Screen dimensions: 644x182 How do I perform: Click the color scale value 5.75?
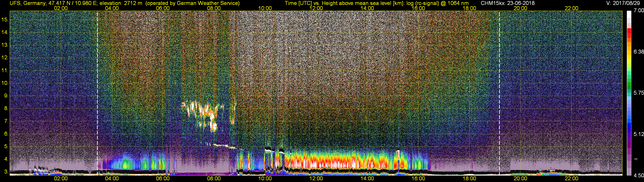(x=638, y=93)
